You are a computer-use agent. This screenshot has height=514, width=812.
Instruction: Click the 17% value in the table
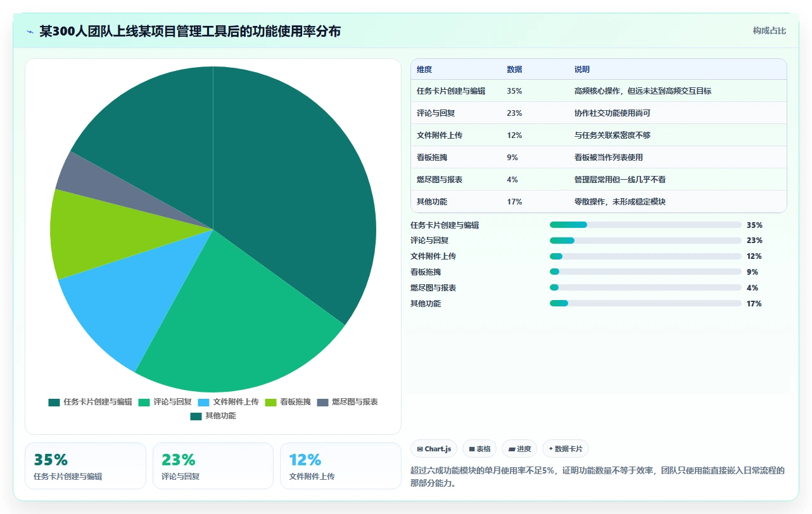(x=514, y=202)
